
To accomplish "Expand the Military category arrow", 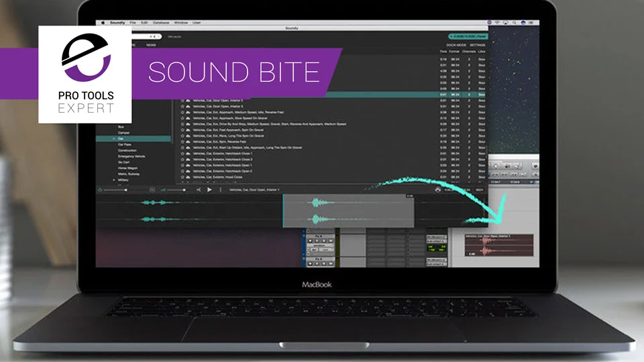I will pyautogui.click(x=114, y=180).
